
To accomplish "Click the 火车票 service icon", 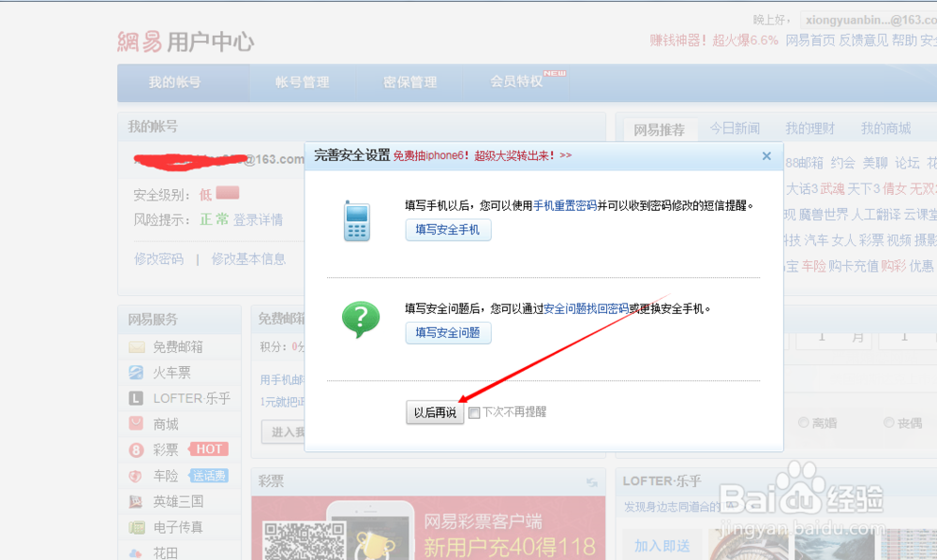I will (x=136, y=373).
